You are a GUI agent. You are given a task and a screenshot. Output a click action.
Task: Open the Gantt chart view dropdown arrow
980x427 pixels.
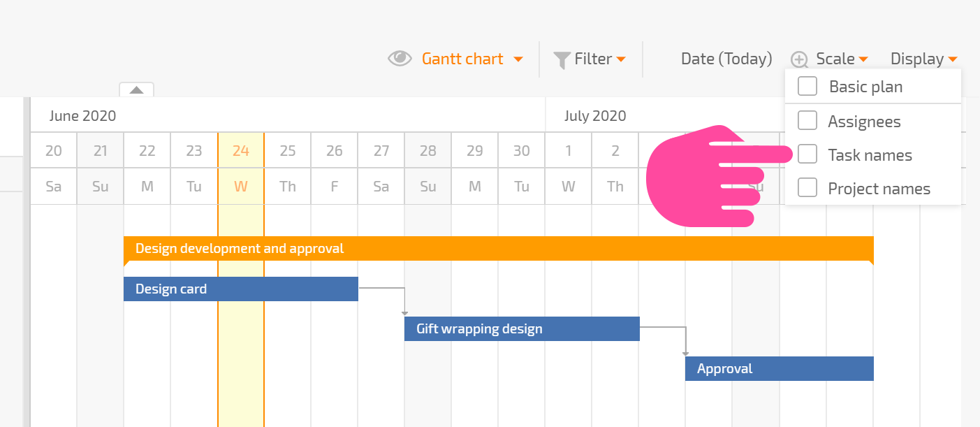518,60
